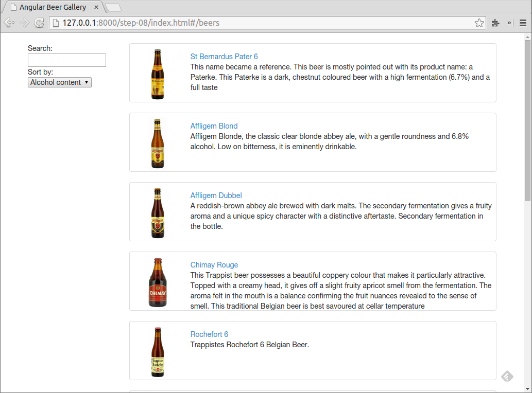532x393 pixels.
Task: Click the Search input field
Action: click(67, 60)
